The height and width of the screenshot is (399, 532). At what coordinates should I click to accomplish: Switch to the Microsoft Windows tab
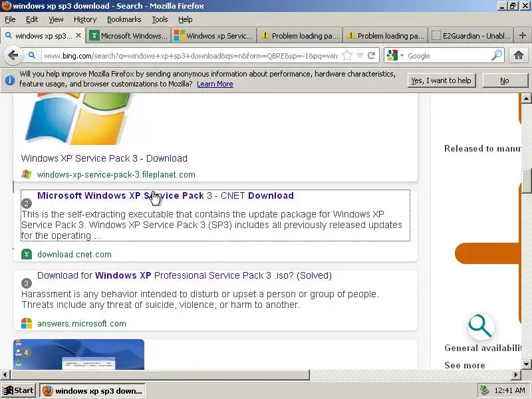[x=129, y=36]
